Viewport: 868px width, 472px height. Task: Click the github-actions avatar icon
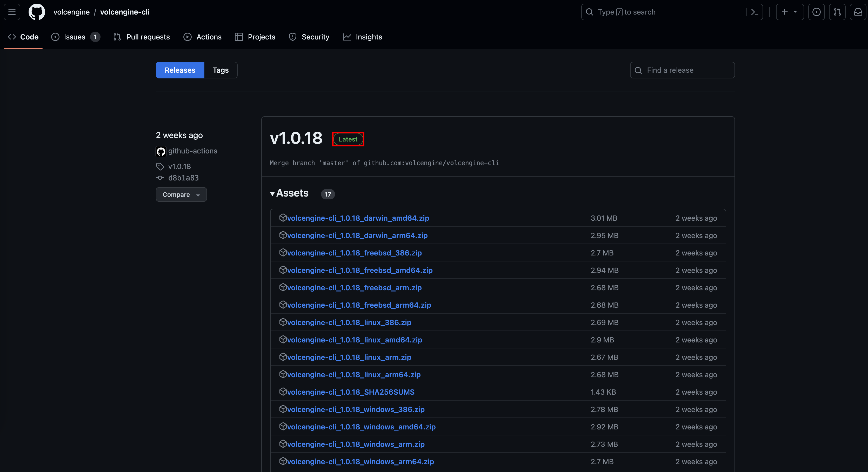(161, 151)
